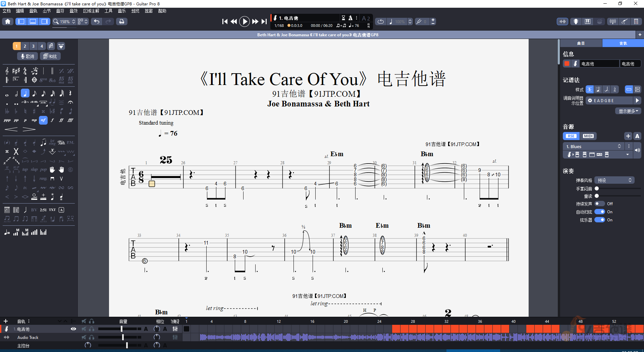Set dynamic to fortissimo ff
Image resolution: width=644 pixels, height=352 pixels.
(x=61, y=120)
